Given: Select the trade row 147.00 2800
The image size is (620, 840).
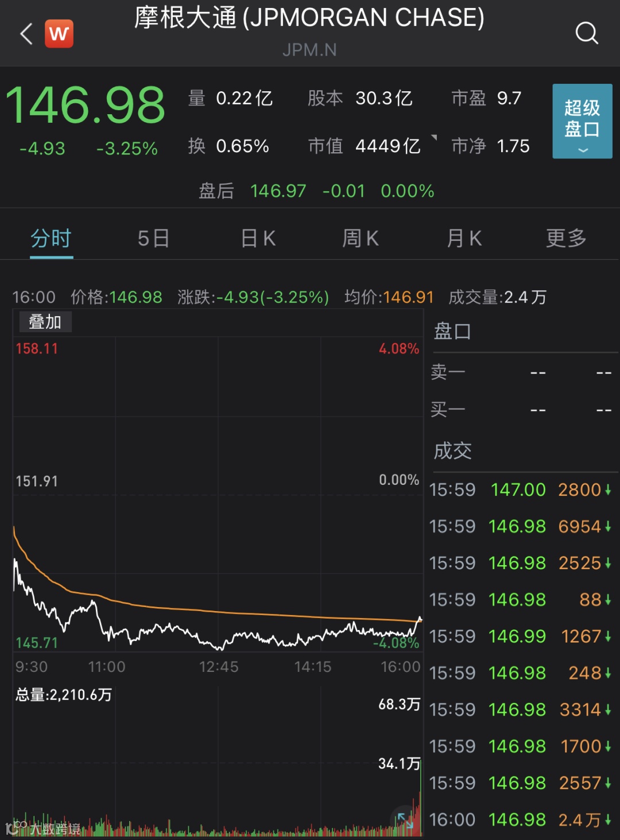Looking at the screenshot, I should (x=521, y=489).
